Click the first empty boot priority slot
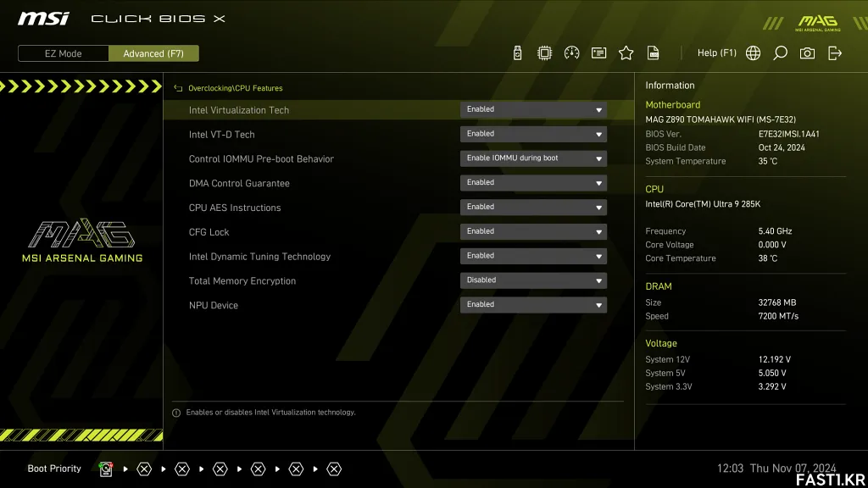This screenshot has height=488, width=868. pyautogui.click(x=144, y=469)
